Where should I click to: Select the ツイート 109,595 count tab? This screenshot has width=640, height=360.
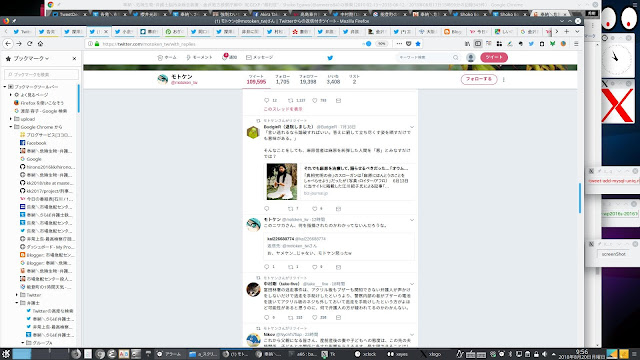click(x=256, y=80)
